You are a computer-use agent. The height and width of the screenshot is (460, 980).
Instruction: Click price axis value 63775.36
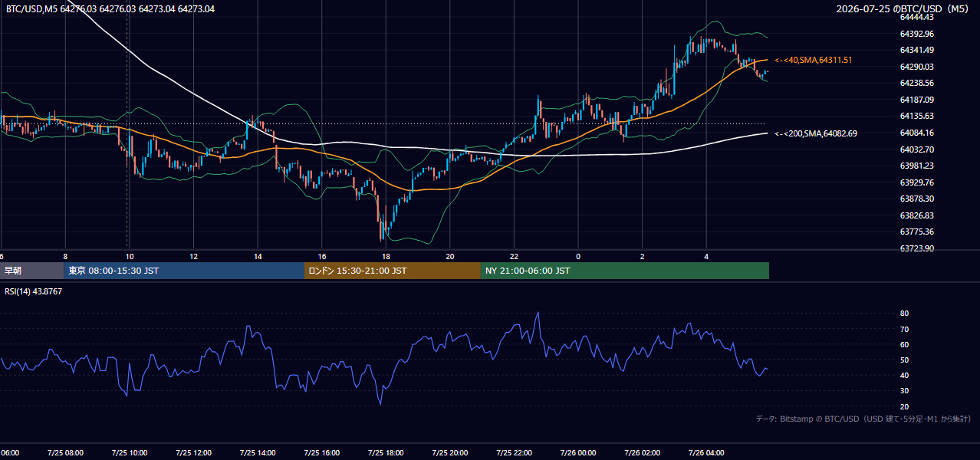click(916, 232)
